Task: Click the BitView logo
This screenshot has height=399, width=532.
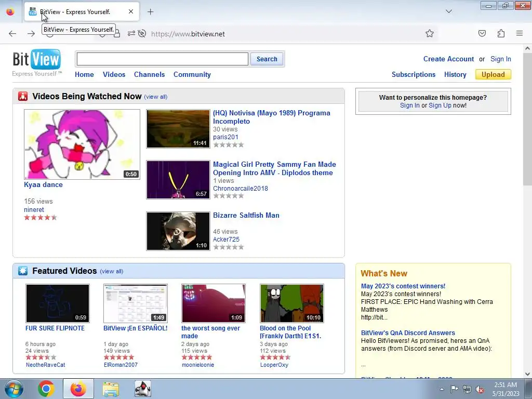Action: (37, 63)
